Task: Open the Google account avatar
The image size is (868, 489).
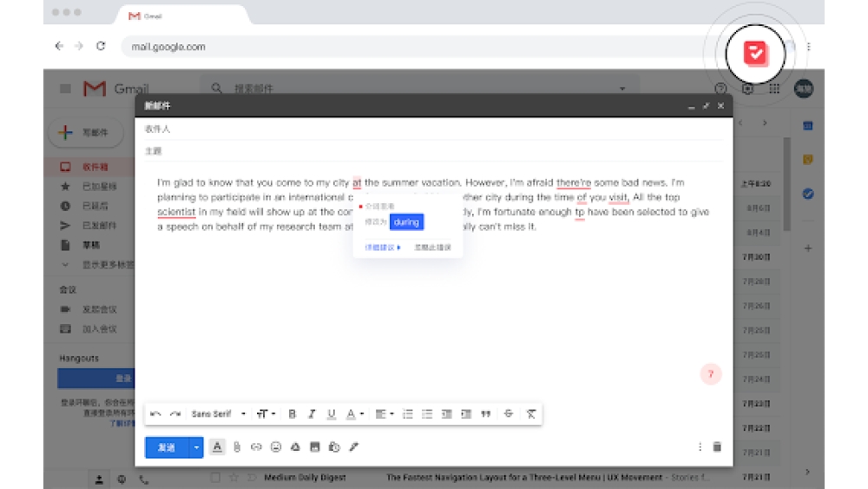Action: [x=804, y=89]
